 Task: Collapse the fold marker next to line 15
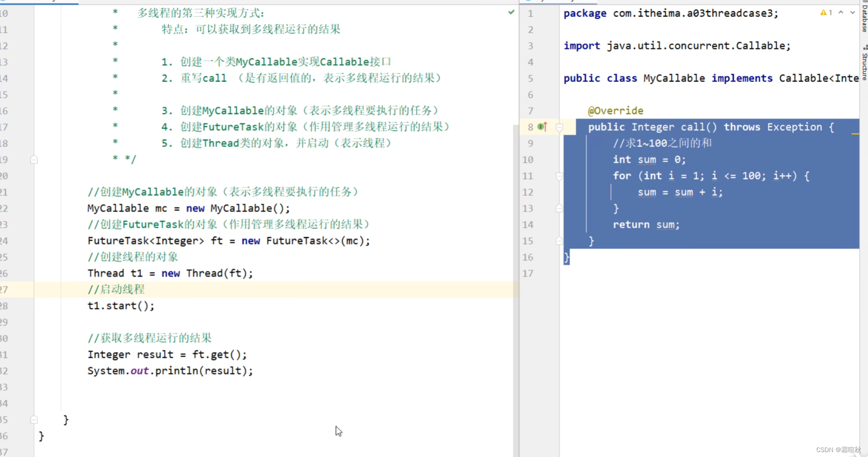click(559, 241)
